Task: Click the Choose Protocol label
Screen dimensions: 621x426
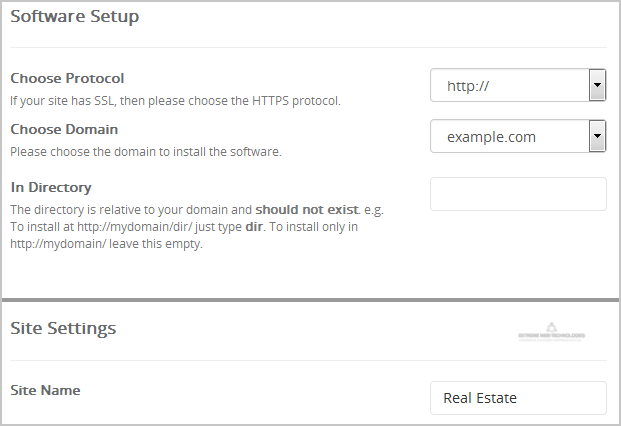Action: 67,78
